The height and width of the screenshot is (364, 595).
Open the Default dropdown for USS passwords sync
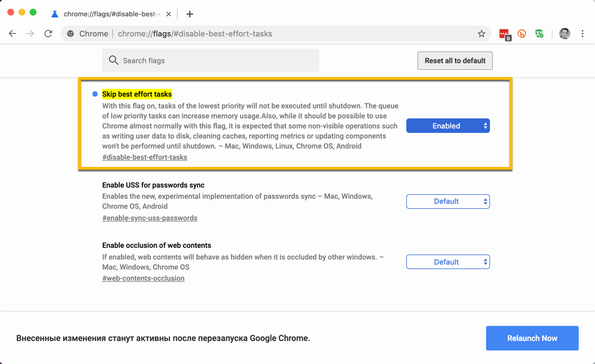[448, 202]
